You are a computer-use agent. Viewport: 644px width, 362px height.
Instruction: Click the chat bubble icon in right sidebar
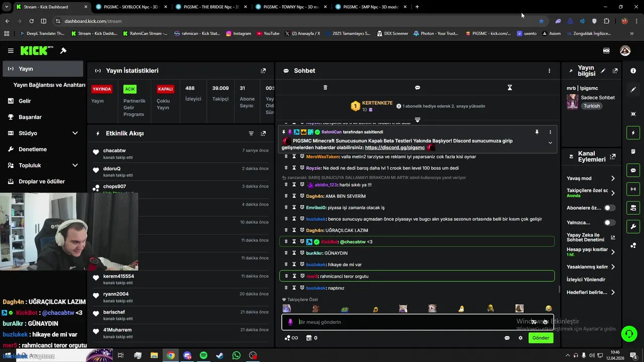(x=633, y=170)
